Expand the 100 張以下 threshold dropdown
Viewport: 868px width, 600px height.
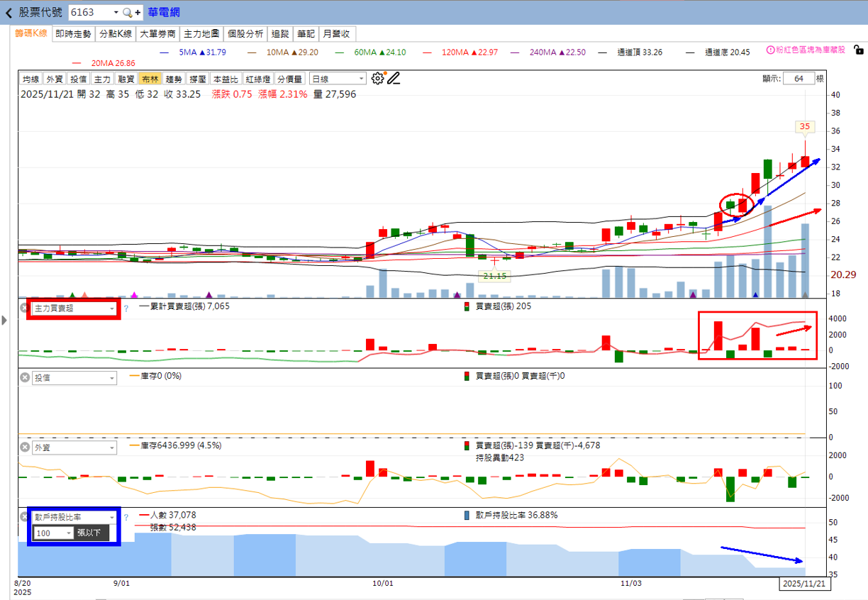pos(68,533)
